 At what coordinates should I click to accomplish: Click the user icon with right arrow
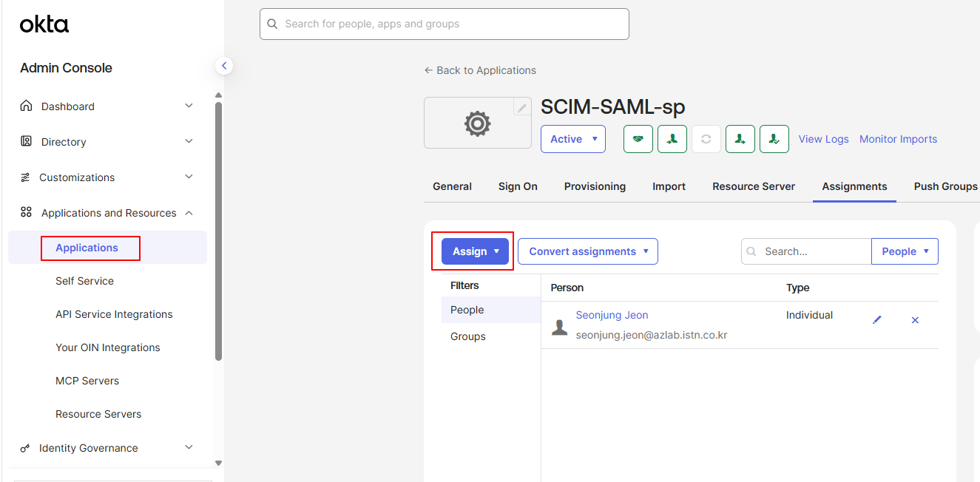(x=740, y=139)
